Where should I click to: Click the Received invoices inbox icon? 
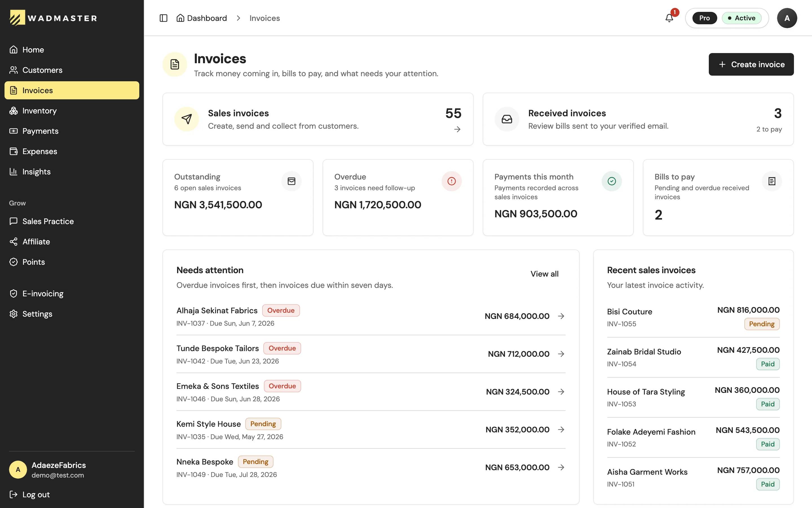pyautogui.click(x=507, y=119)
